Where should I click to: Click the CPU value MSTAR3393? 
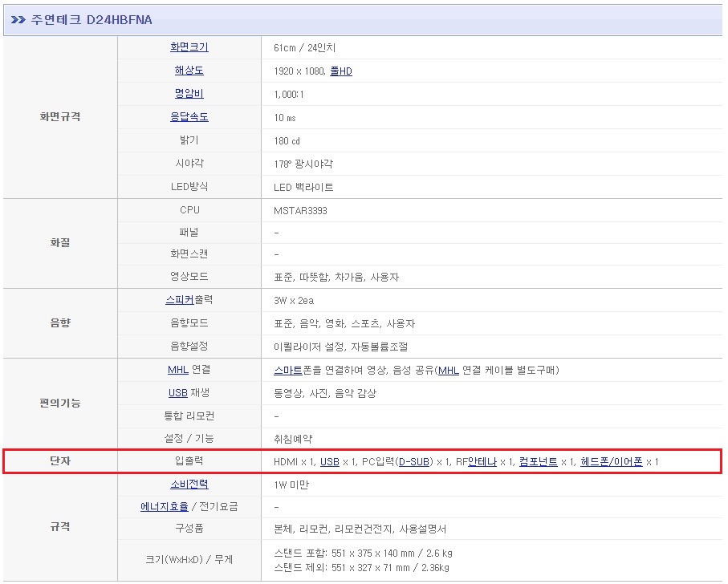pyautogui.click(x=300, y=211)
